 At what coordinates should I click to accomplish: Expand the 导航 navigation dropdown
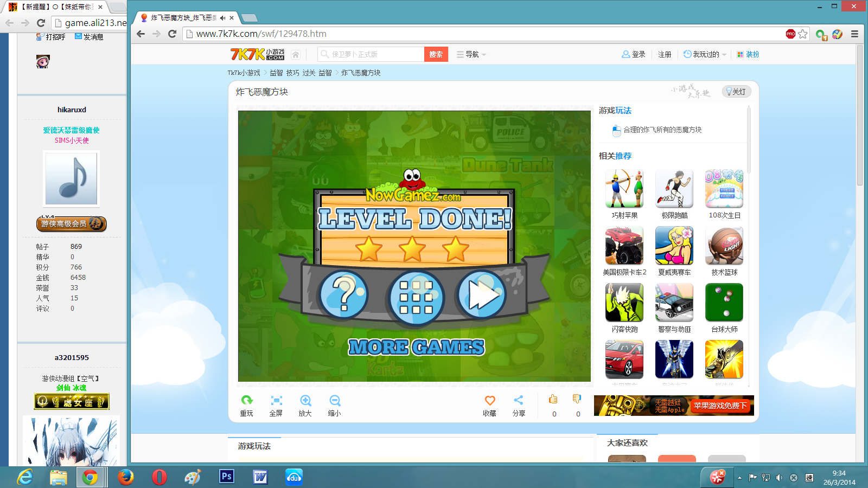click(x=471, y=54)
